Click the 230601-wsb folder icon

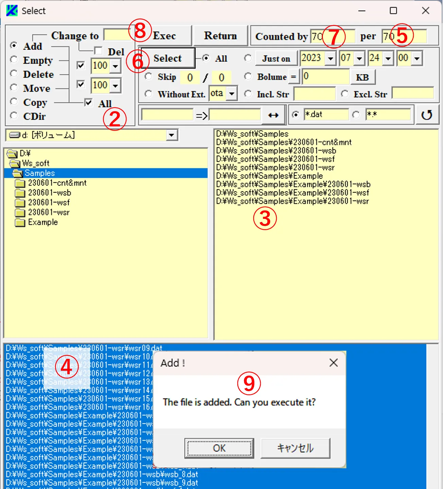click(x=20, y=193)
